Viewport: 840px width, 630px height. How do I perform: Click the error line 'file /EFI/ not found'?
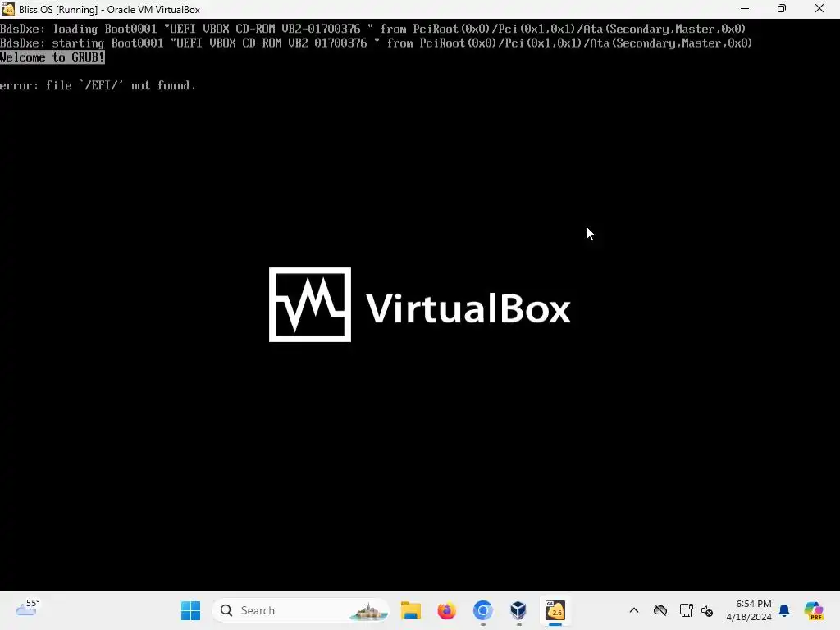(98, 85)
